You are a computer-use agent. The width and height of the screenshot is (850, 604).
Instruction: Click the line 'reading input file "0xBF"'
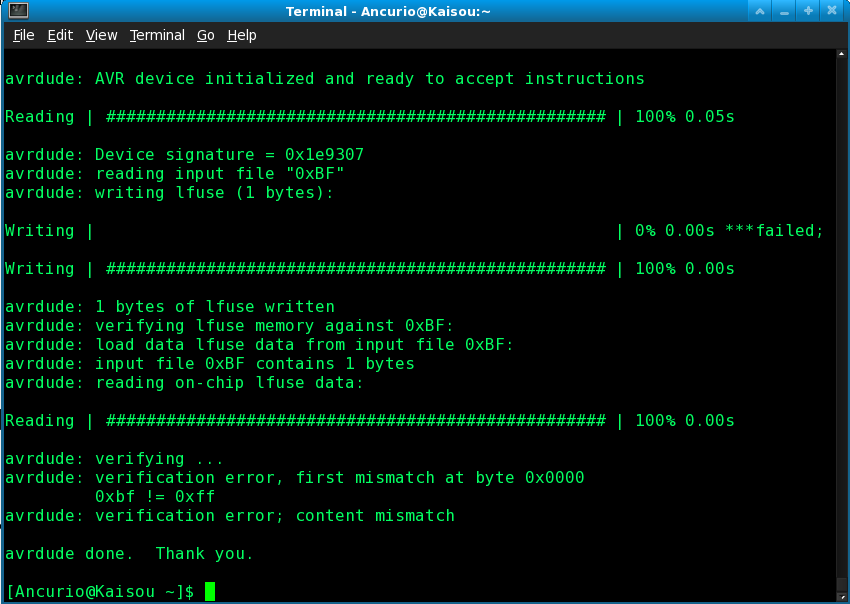click(x=220, y=174)
